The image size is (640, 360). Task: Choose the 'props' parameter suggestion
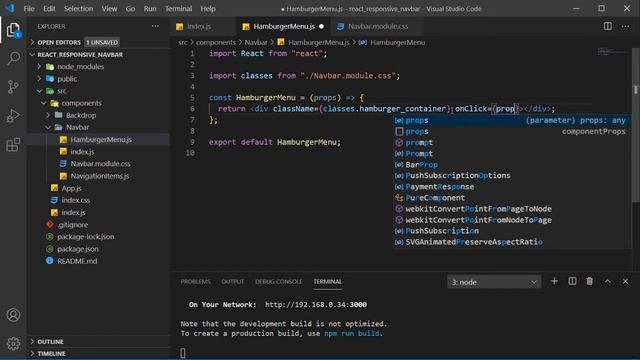(512, 120)
